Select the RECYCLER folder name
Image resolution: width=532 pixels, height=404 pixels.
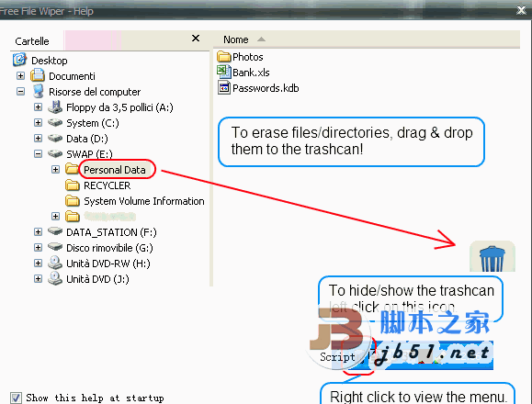(108, 185)
